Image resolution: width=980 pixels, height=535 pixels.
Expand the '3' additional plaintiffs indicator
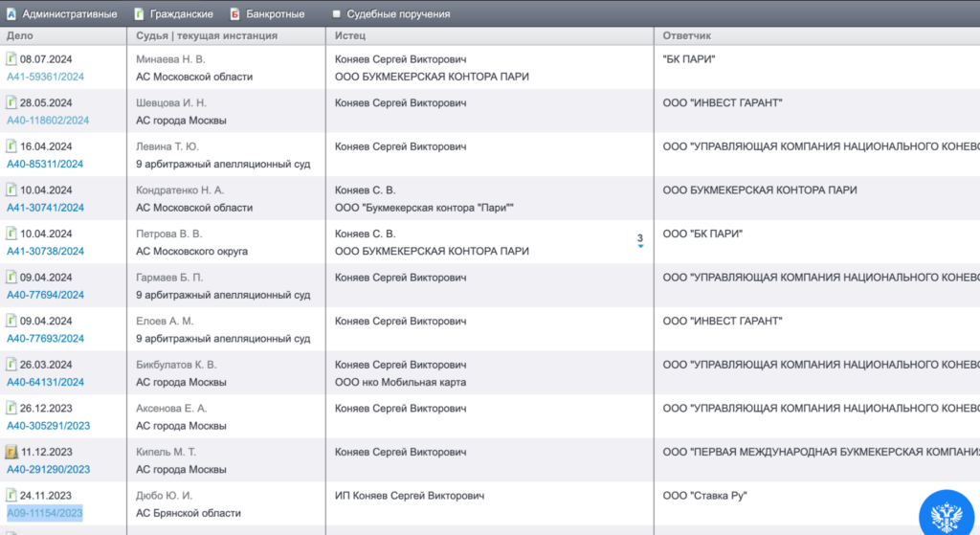pos(640,240)
